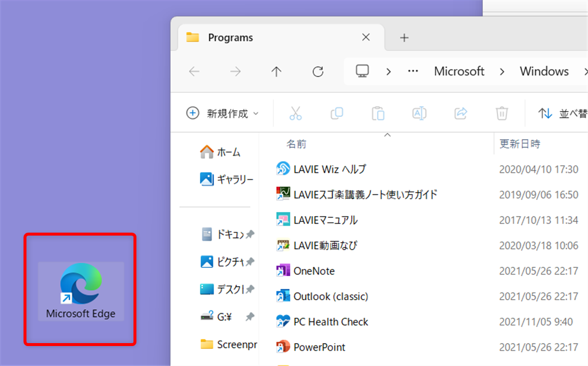Click the trash Delete icon
This screenshot has width=588, height=366.
[502, 113]
